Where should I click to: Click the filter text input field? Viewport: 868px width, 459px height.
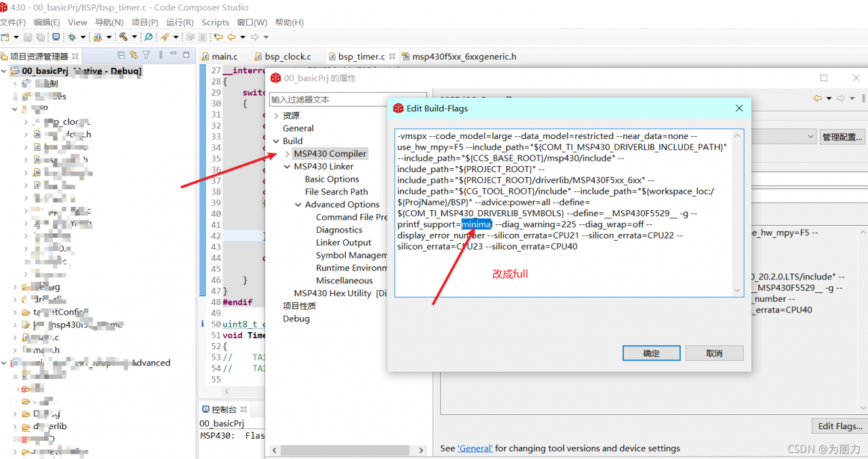coord(347,99)
